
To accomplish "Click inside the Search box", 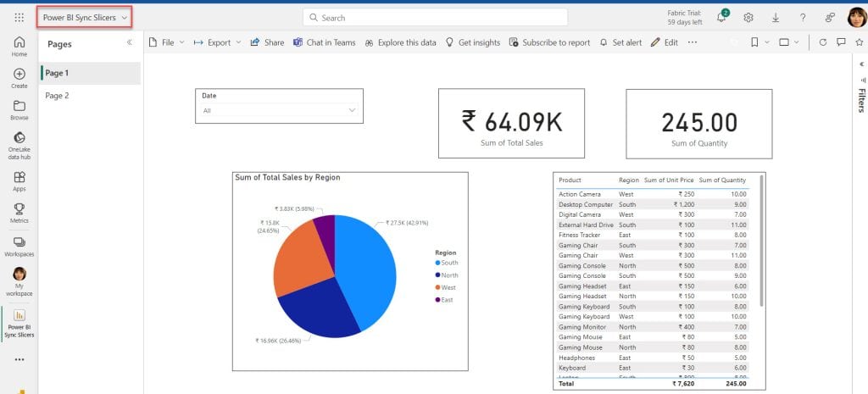I will 435,18.
